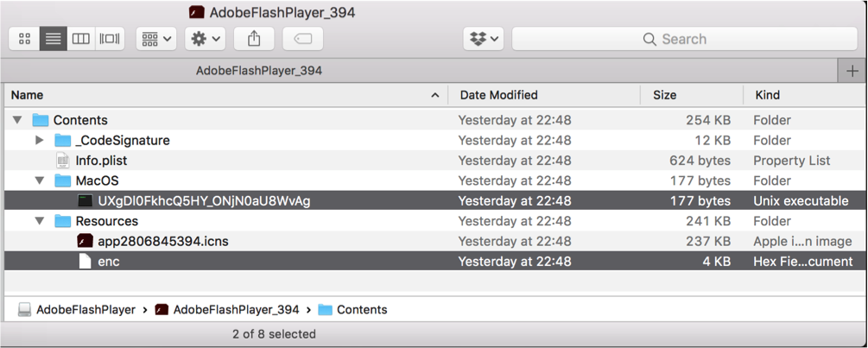The height and width of the screenshot is (348, 868).
Task: Click the Share toolbar button
Action: coord(254,39)
